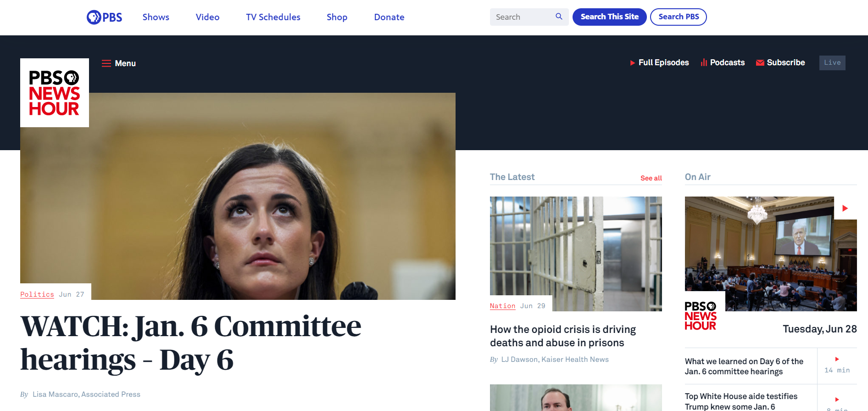Click the PBS NewsHour logo
Image resolution: width=868 pixels, height=411 pixels.
(55, 93)
